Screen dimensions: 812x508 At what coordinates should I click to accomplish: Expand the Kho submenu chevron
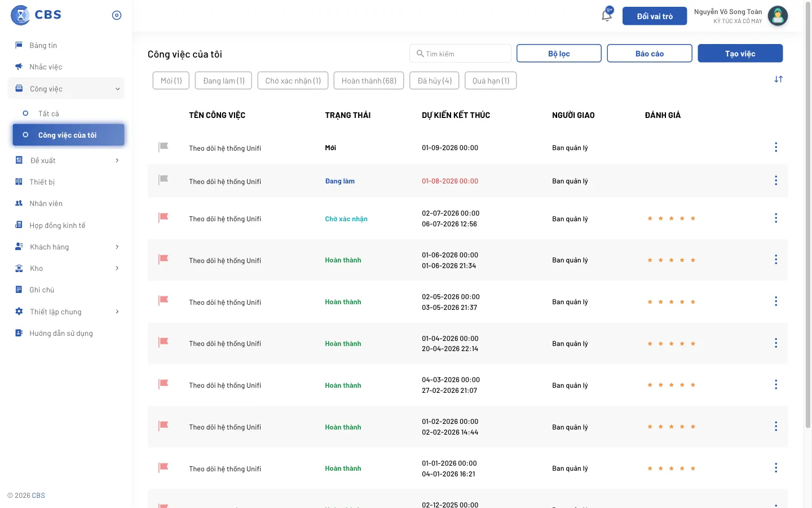tap(117, 268)
